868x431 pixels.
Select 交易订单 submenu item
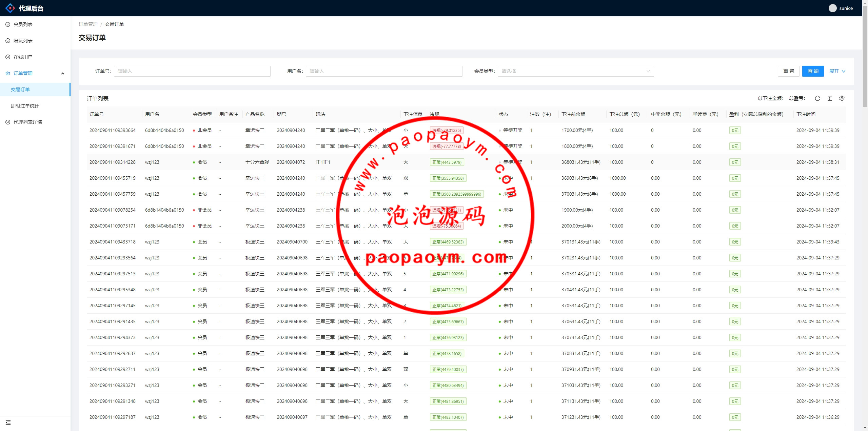pyautogui.click(x=35, y=90)
